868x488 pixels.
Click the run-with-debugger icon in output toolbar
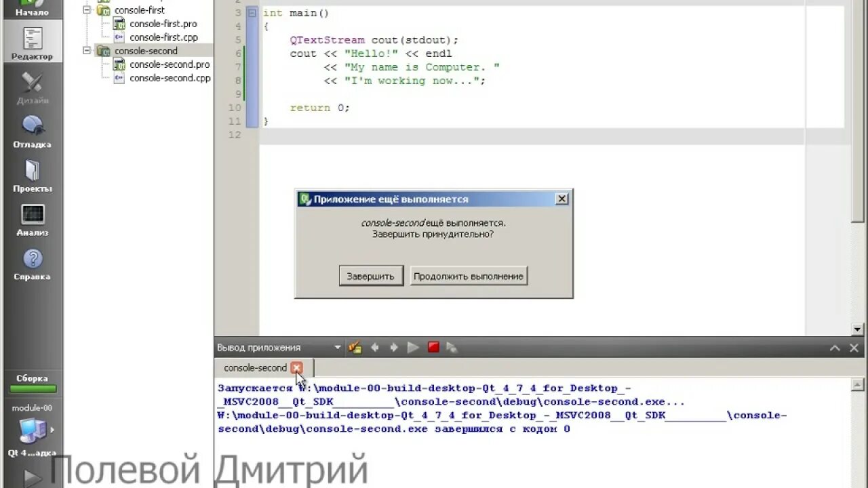coord(452,347)
